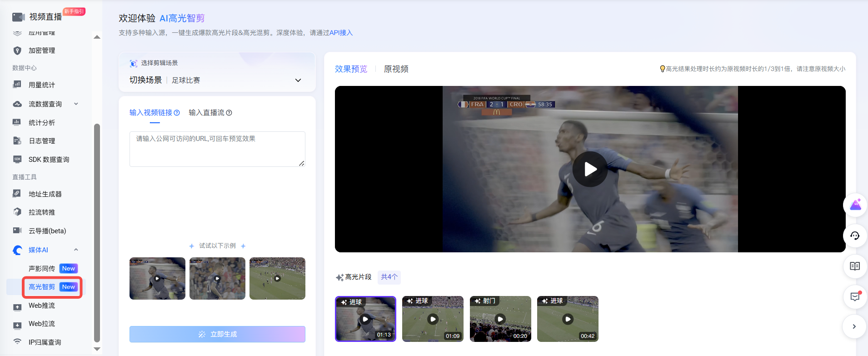
Task: Play the main preview video
Action: 590,169
